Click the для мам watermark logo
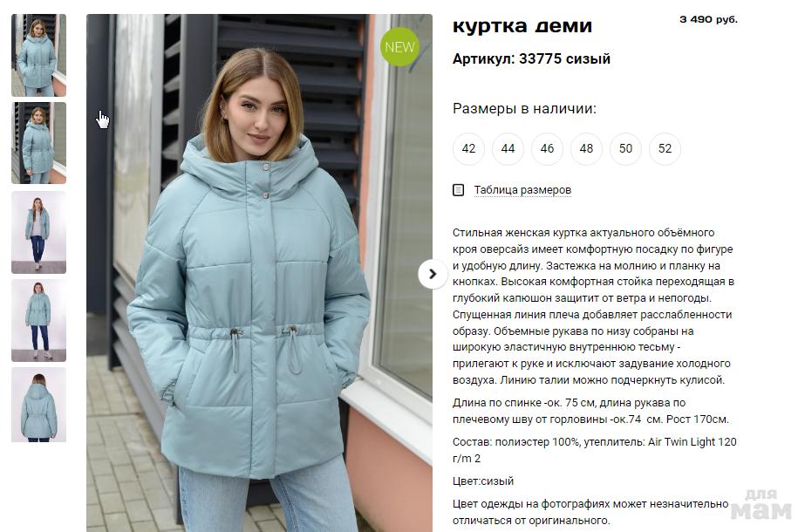The height and width of the screenshot is (532, 805). [x=762, y=505]
